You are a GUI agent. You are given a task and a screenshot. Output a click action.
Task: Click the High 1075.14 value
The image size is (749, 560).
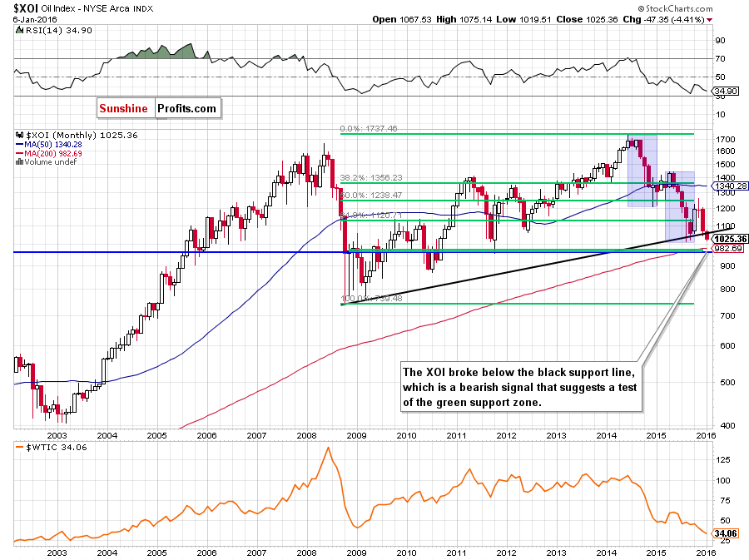[464, 20]
